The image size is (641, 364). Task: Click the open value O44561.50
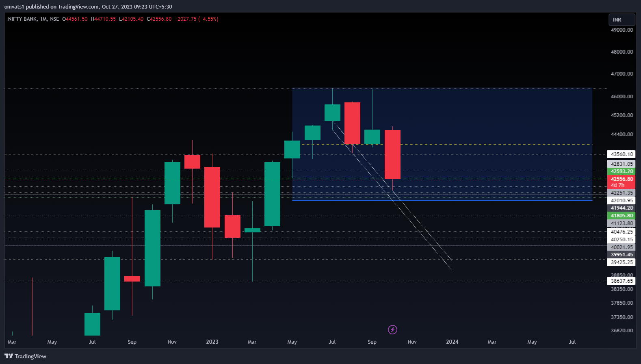[x=75, y=19]
